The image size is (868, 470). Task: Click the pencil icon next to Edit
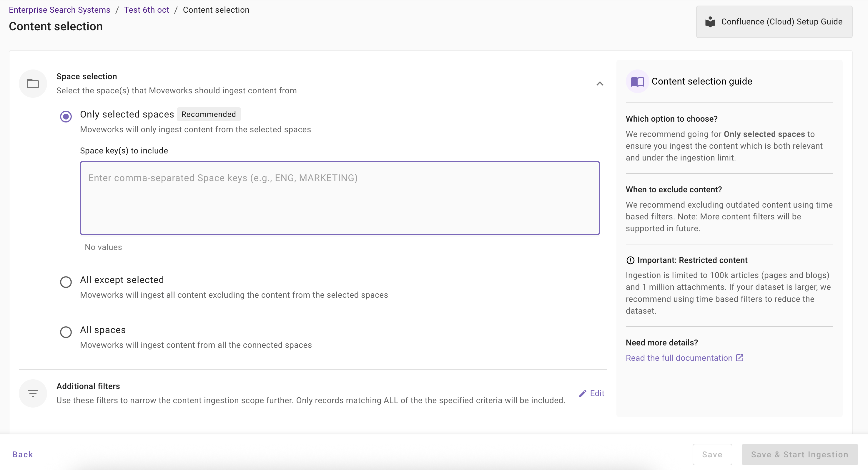[x=583, y=393]
